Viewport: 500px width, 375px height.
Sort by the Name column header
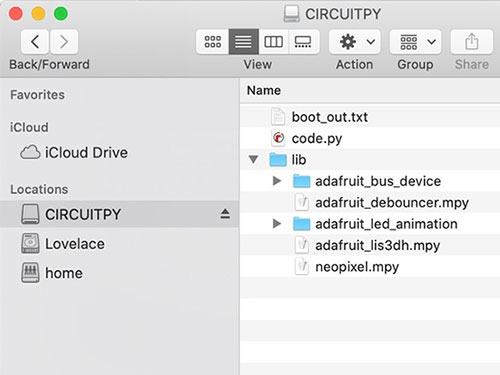[x=264, y=90]
